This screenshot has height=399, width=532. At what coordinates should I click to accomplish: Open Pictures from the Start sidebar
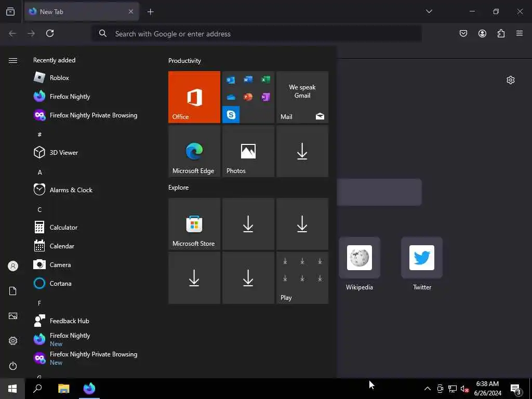pos(13,316)
